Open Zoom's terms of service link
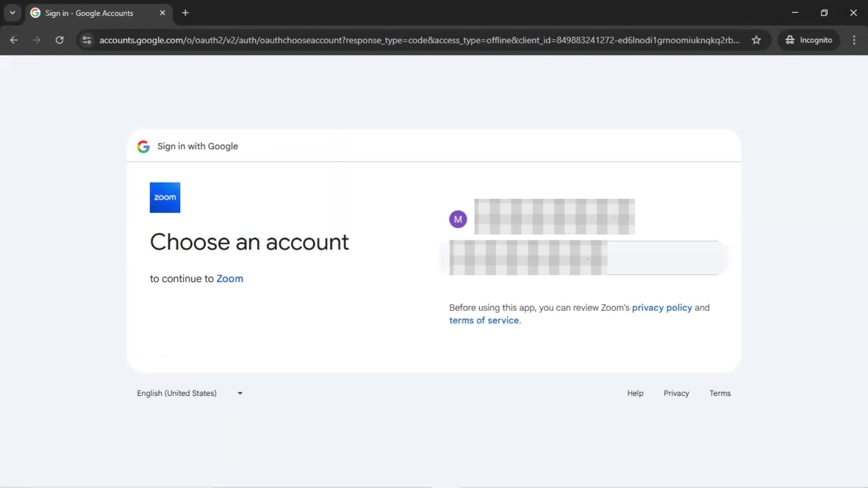This screenshot has width=868, height=488. (485, 320)
